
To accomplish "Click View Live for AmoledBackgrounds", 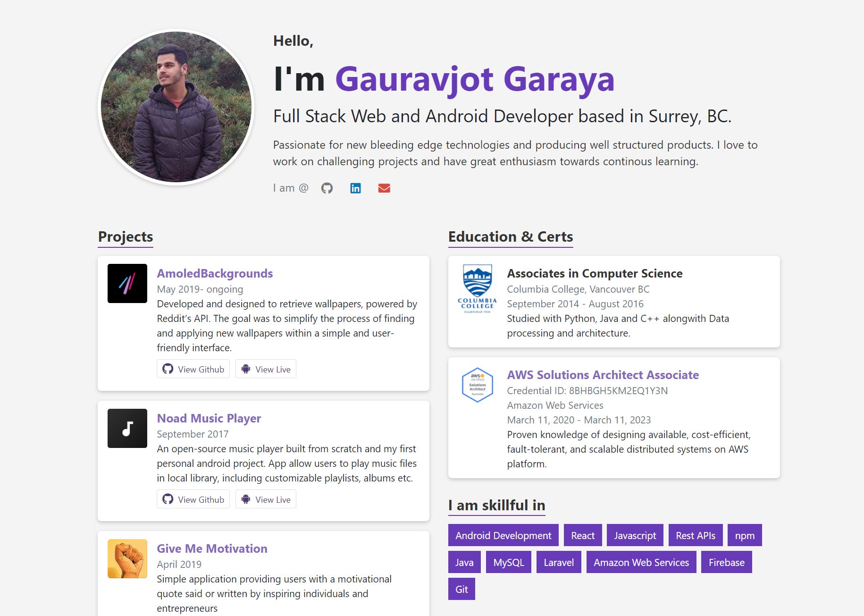I will click(x=266, y=369).
